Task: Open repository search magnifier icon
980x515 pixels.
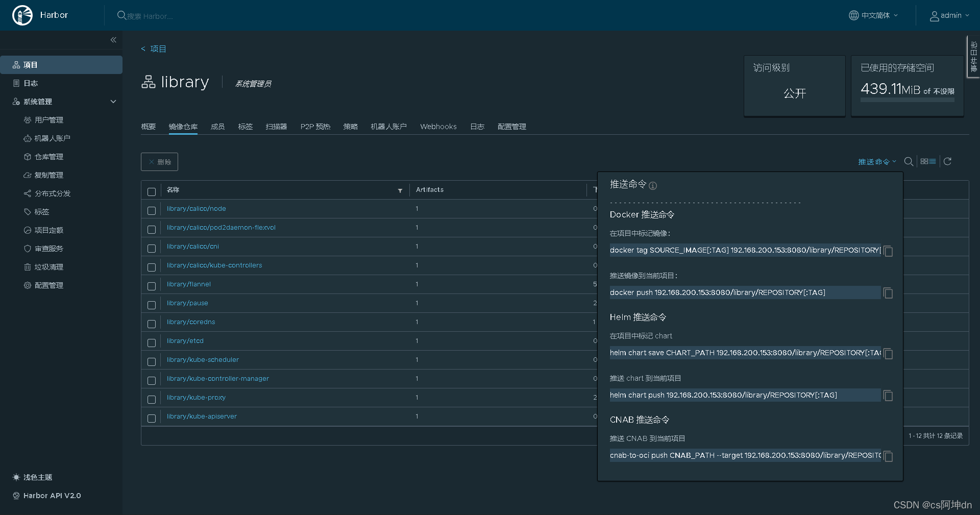Action: [909, 162]
